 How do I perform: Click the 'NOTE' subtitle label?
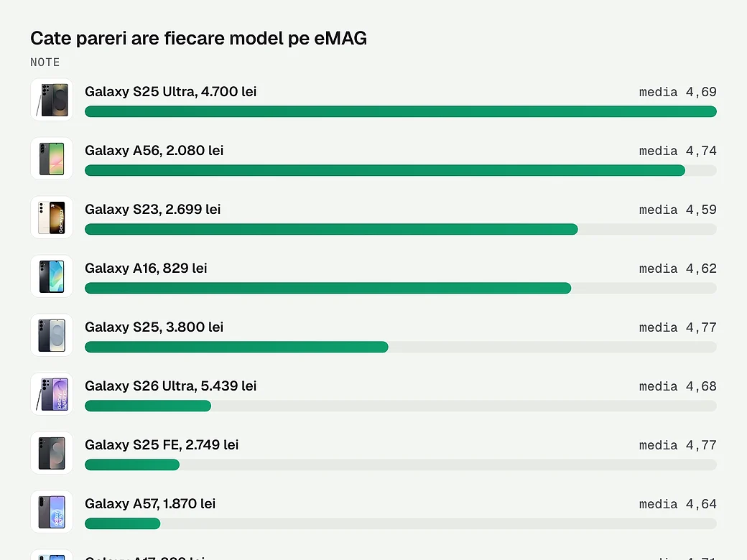pos(45,62)
